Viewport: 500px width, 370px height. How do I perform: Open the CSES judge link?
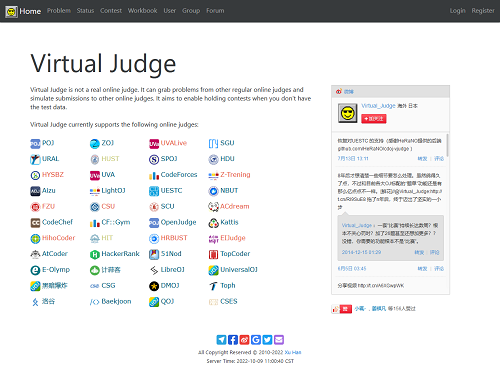click(229, 301)
